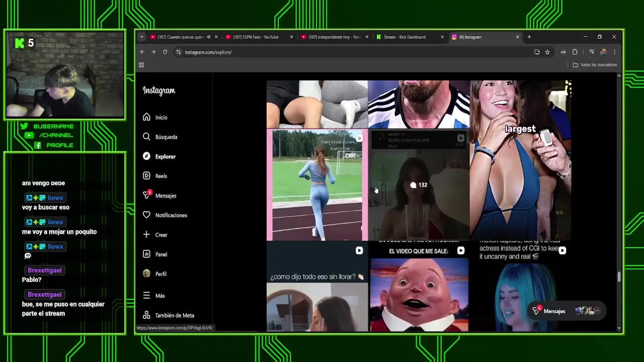Open the Reels icon in sidebar
Viewport: 644px width, 362px height.
(x=146, y=176)
